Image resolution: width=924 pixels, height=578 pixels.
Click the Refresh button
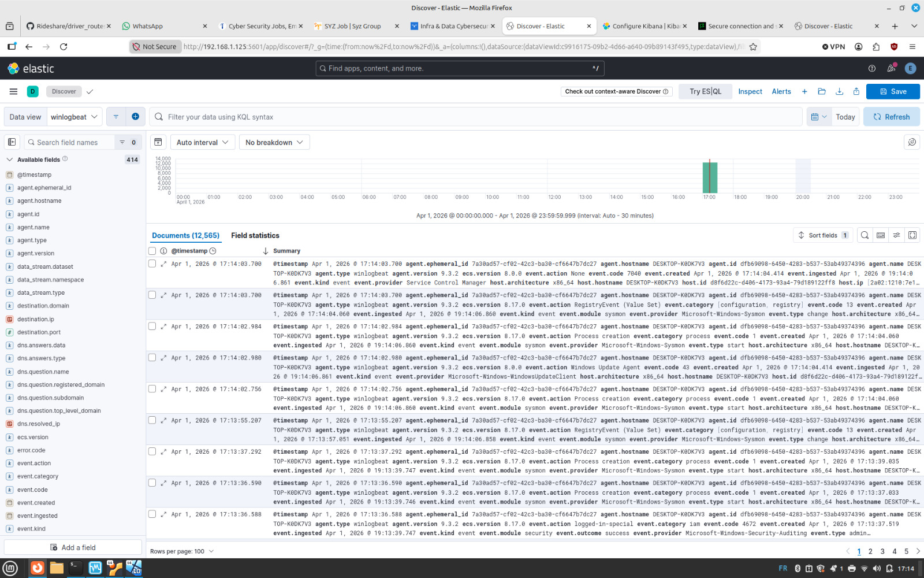coord(891,116)
